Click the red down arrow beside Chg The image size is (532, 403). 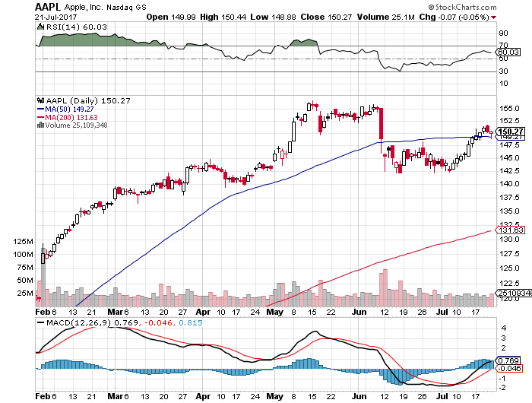pyautogui.click(x=495, y=17)
